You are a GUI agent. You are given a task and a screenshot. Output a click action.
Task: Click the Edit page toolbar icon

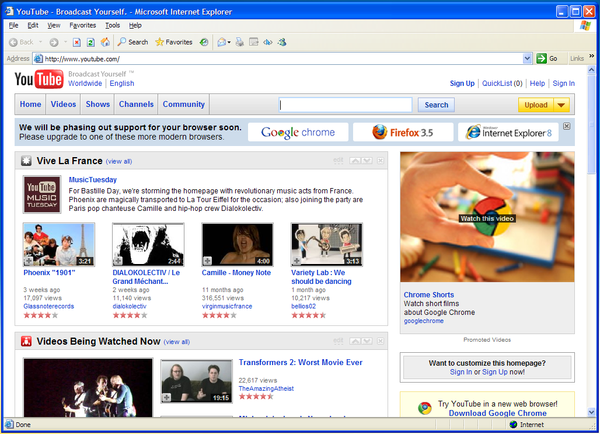(254, 42)
